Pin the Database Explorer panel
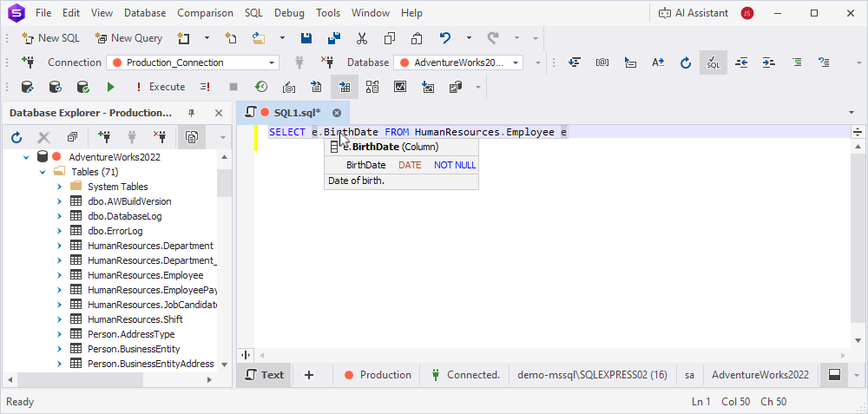This screenshot has width=868, height=414. coord(192,113)
